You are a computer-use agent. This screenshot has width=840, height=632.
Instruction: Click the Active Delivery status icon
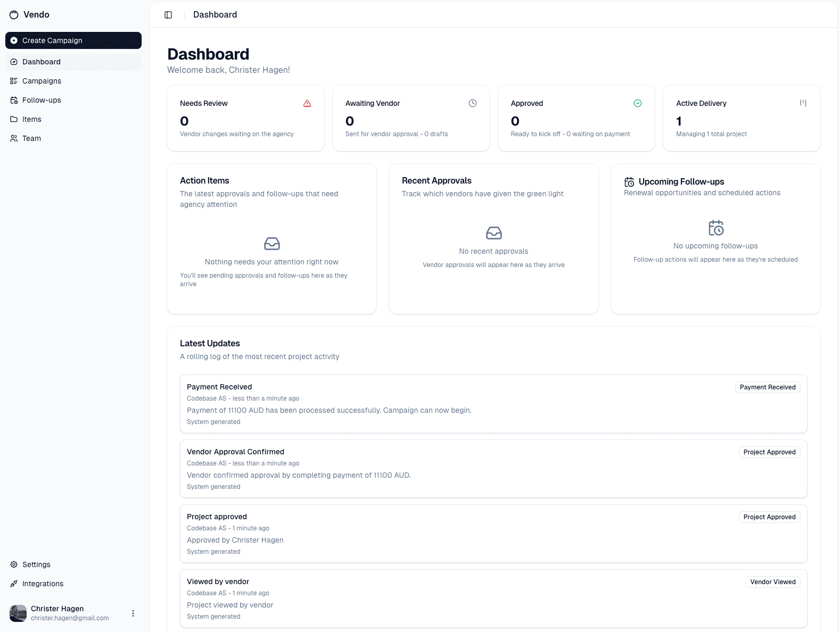click(803, 103)
